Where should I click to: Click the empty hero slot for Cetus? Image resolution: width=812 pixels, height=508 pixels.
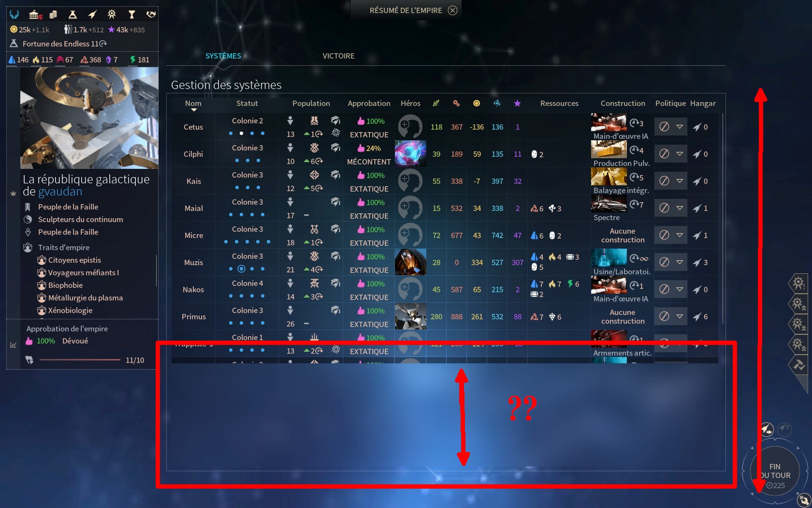pyautogui.click(x=410, y=127)
